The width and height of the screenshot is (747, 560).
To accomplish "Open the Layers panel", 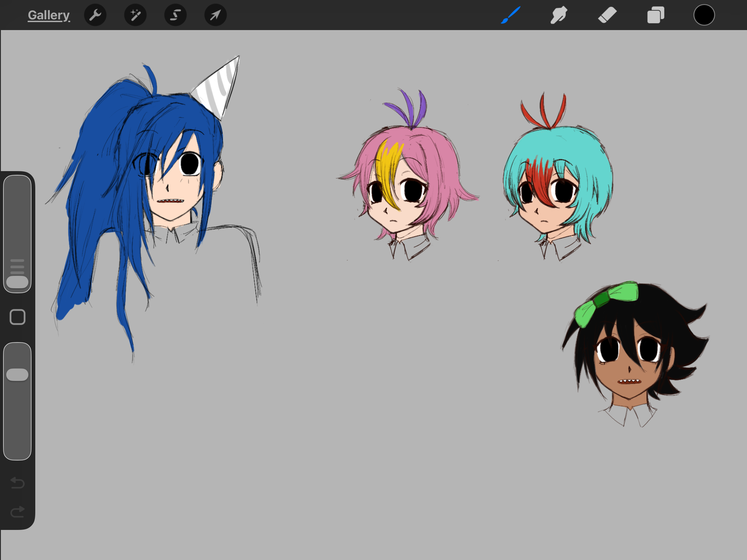I will tap(656, 15).
